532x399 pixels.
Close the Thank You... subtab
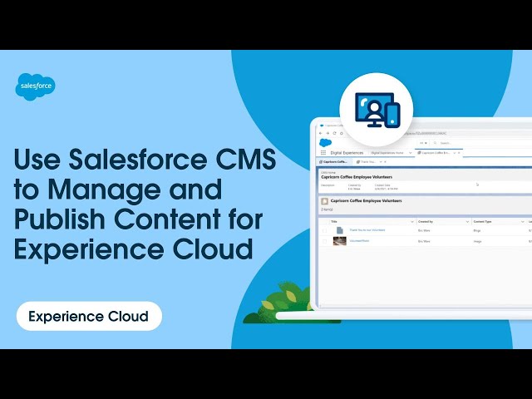(x=385, y=162)
